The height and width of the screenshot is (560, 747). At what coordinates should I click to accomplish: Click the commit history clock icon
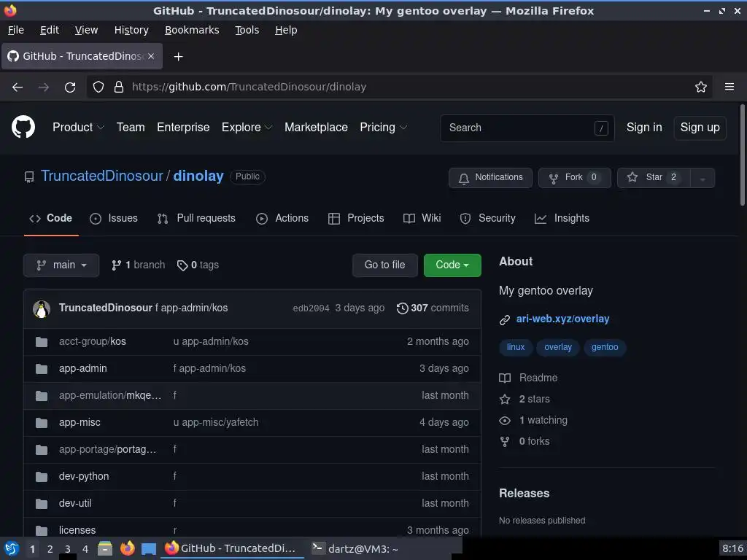point(402,308)
